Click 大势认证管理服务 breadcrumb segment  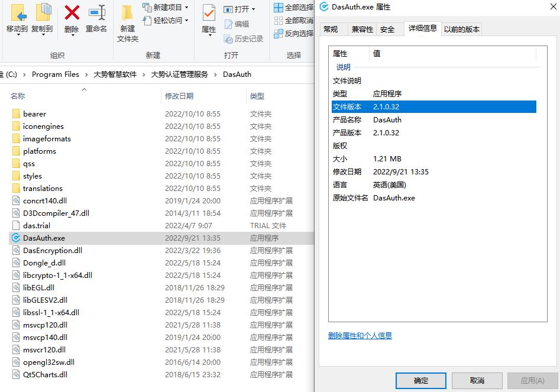point(179,74)
